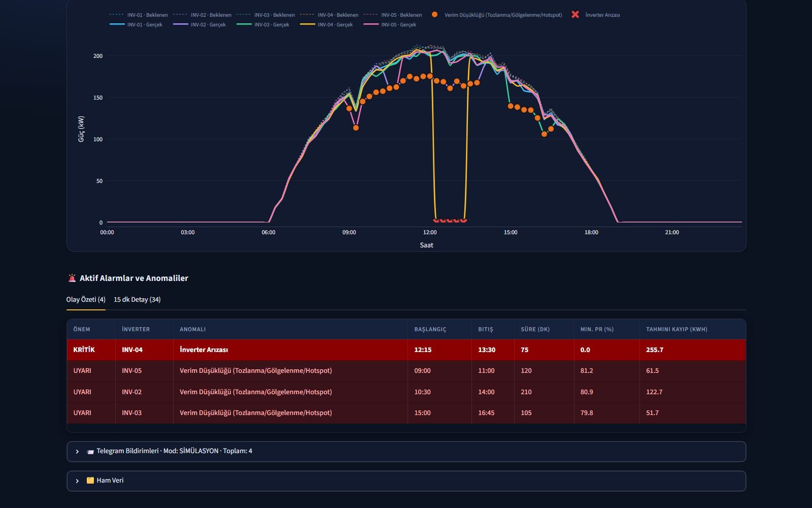The height and width of the screenshot is (508, 812).
Task: Click the INV-02 Gerçek purple line swatch
Action: pos(181,24)
